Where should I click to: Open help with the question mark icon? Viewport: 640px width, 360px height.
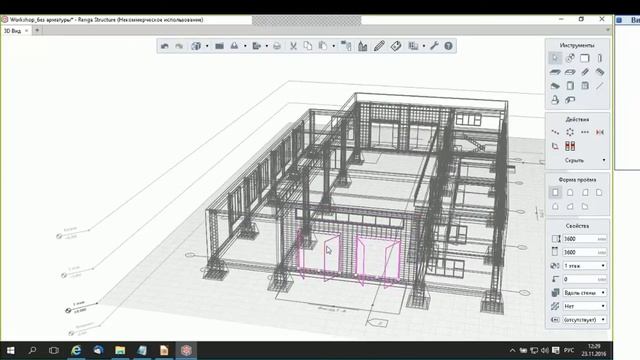449,46
